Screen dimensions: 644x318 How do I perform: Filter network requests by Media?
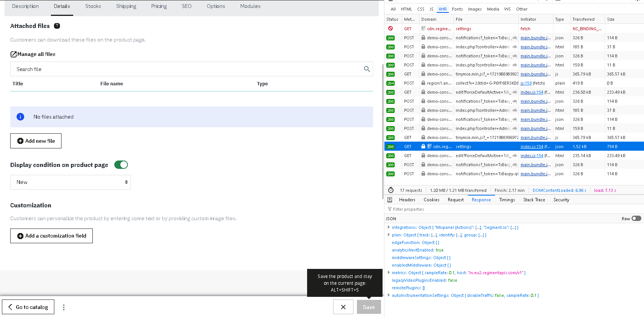tap(493, 9)
